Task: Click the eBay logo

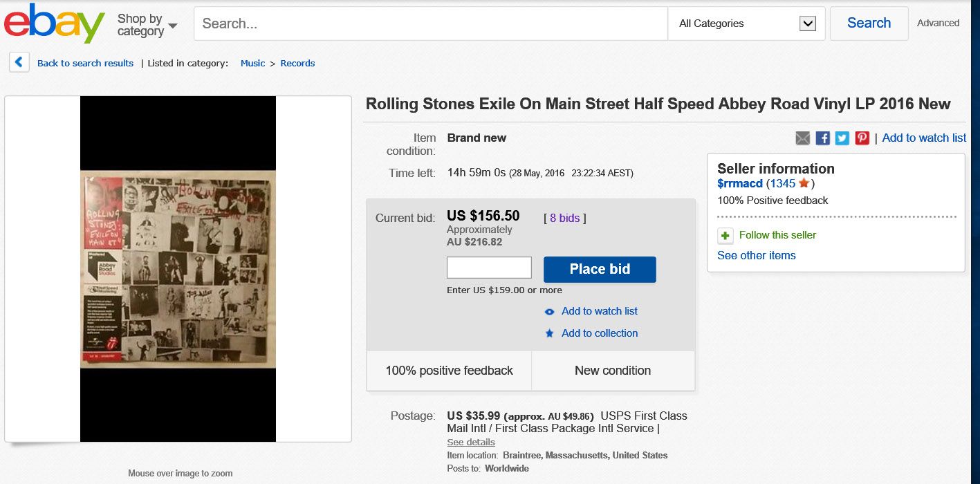Action: [x=55, y=23]
